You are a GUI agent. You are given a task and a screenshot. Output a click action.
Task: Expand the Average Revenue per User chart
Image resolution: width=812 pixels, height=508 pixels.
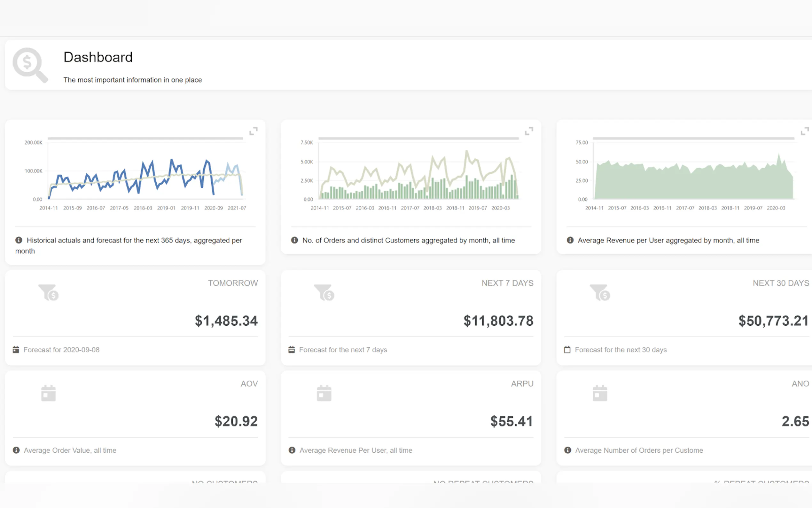pos(804,131)
